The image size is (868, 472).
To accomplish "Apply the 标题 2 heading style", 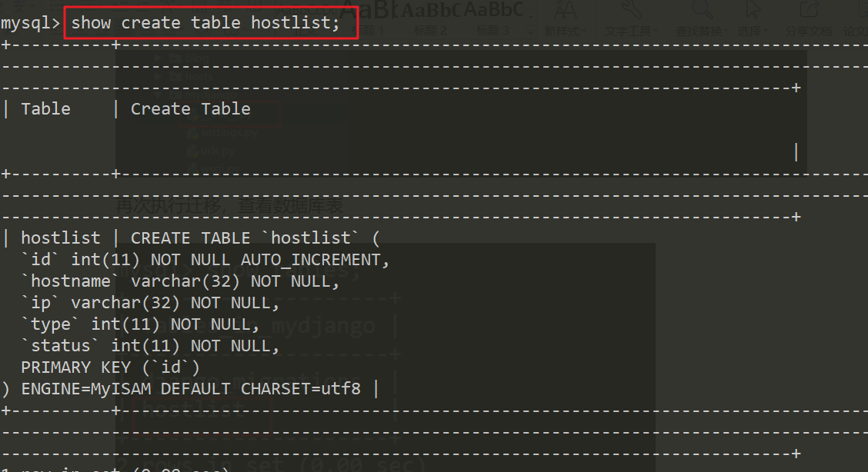I will [430, 31].
